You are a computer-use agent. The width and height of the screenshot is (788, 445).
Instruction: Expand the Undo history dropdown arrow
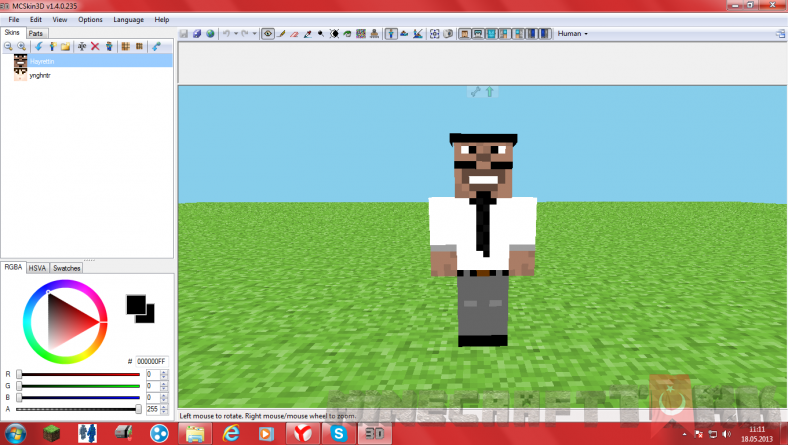point(236,34)
